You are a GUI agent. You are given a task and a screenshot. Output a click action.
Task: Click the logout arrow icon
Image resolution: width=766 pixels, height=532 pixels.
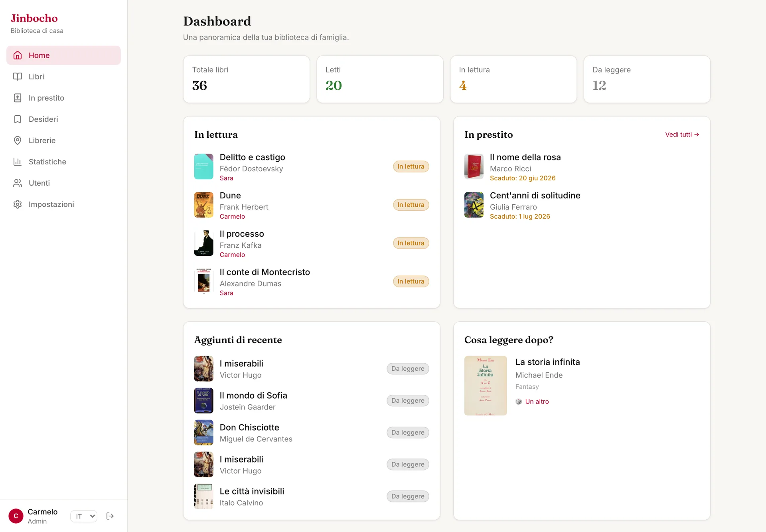point(110,516)
